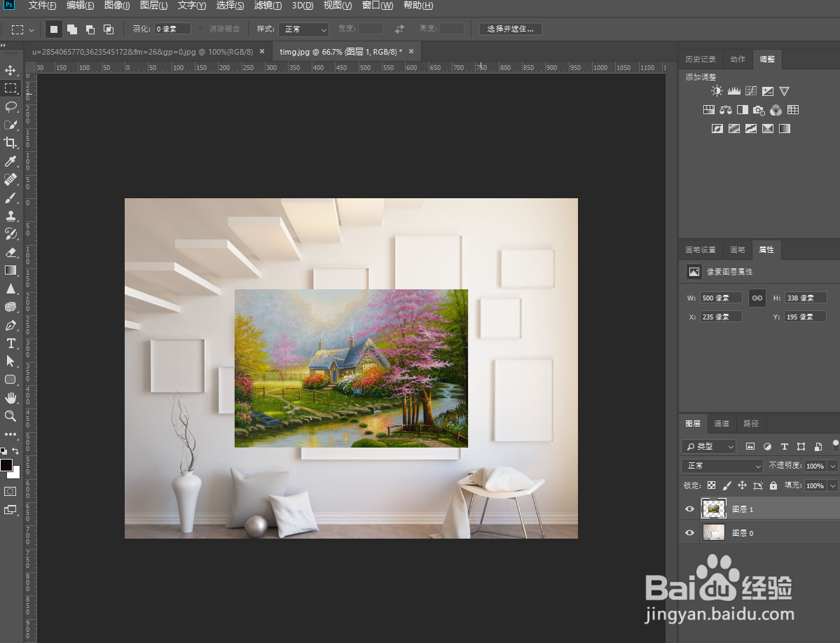840x643 pixels.
Task: Select the Eraser tool
Action: [x=11, y=252]
